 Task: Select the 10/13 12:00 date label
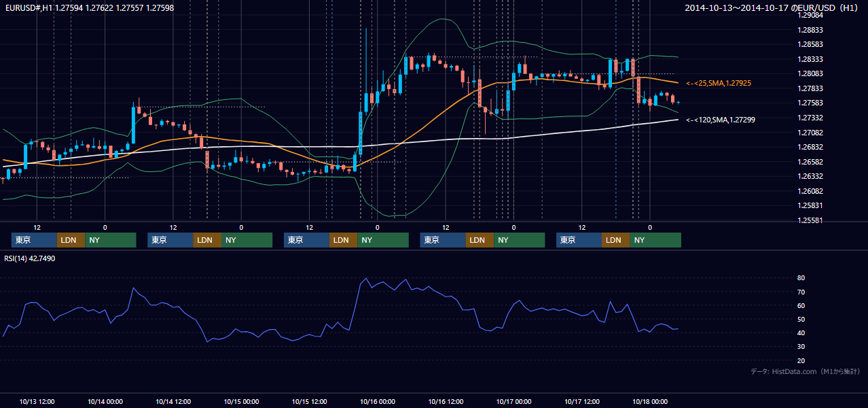click(37, 401)
